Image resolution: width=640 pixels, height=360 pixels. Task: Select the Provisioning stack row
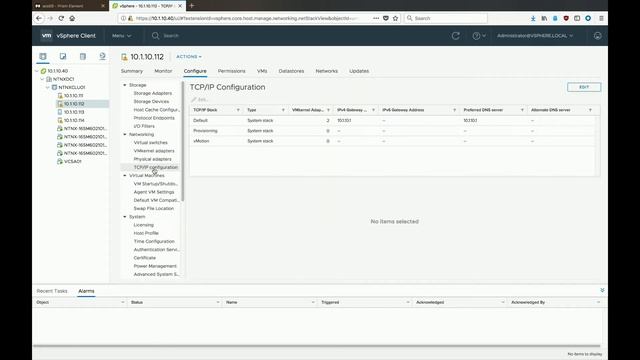point(392,131)
